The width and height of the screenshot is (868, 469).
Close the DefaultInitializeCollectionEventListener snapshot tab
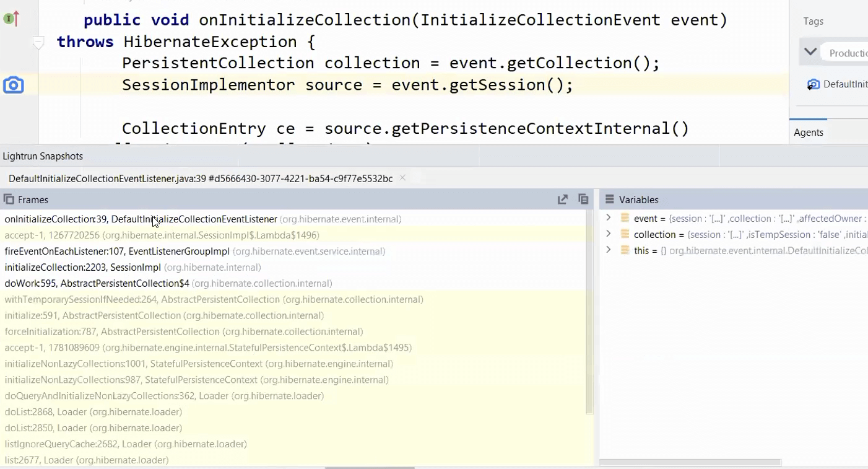pyautogui.click(x=402, y=178)
